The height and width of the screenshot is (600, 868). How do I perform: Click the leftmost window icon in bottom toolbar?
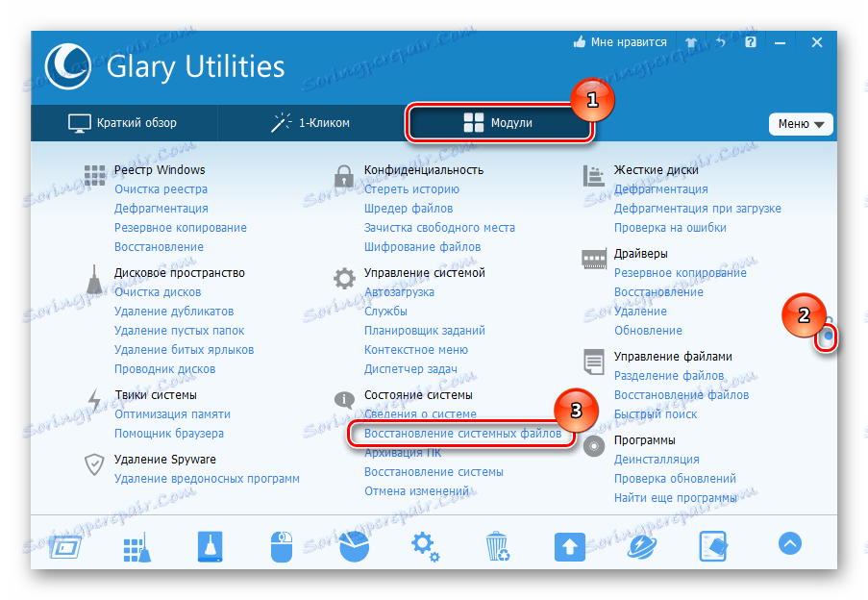pyautogui.click(x=65, y=548)
